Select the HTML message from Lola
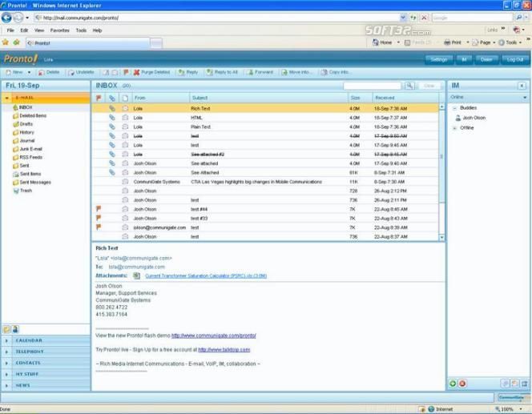The height and width of the screenshot is (414, 532). click(x=265, y=118)
